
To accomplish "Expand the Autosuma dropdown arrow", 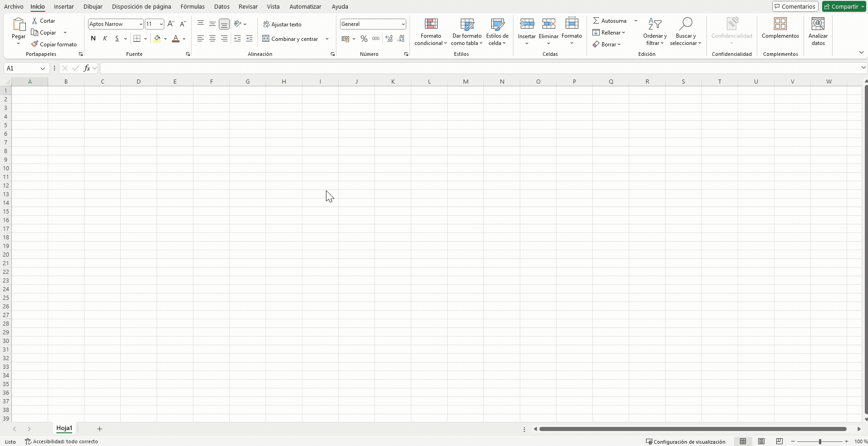I will pos(636,21).
